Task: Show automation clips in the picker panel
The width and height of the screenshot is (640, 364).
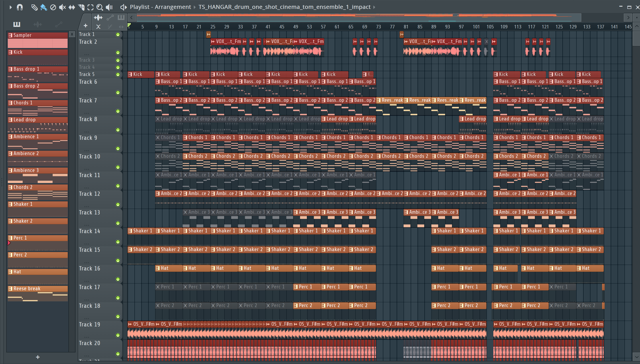Action: (58, 24)
